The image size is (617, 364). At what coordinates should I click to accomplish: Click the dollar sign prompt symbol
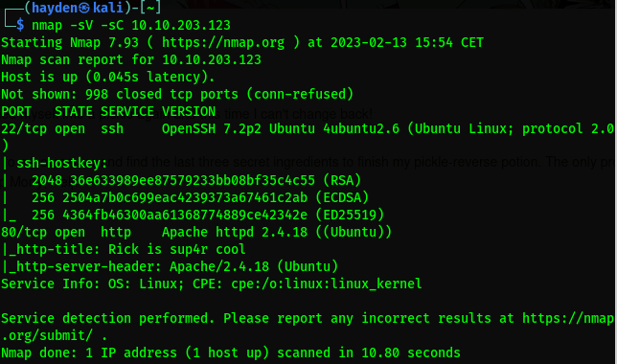click(x=20, y=25)
